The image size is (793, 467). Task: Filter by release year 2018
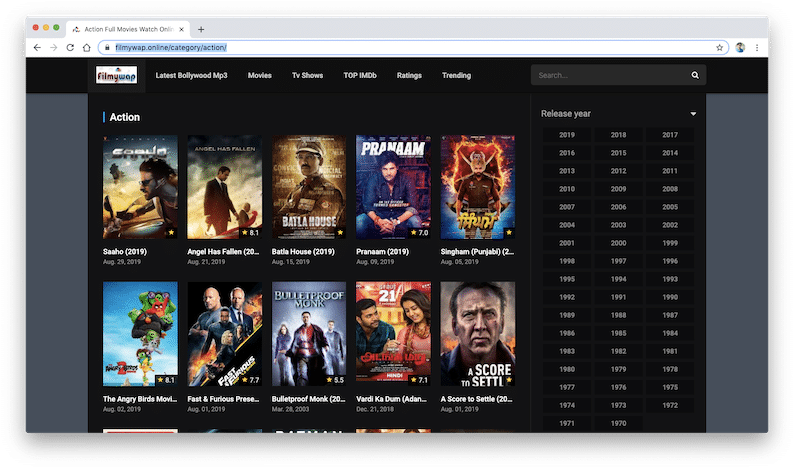click(619, 135)
